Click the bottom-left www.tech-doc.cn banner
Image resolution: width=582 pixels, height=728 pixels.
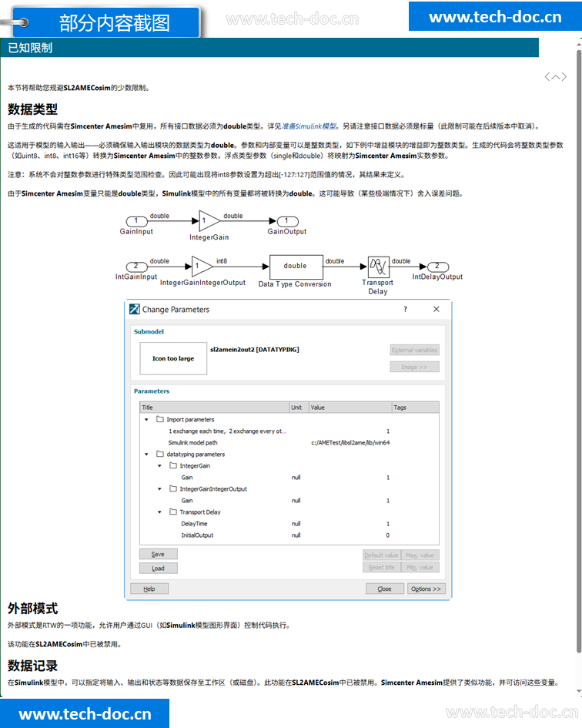click(85, 713)
